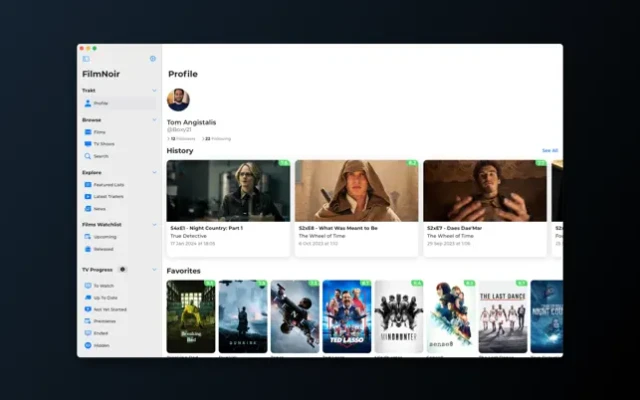Collapse the Explore sidebar section
The image size is (640, 400).
[154, 173]
